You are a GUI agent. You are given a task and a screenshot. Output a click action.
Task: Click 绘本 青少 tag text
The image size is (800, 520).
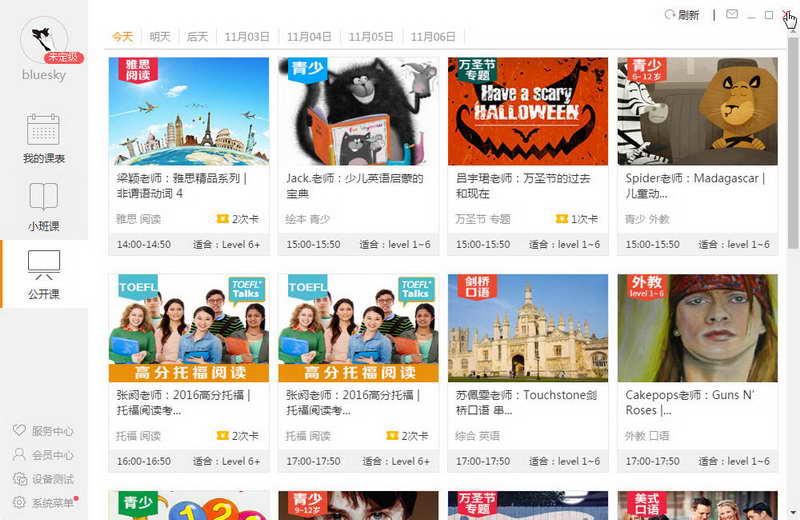(307, 219)
